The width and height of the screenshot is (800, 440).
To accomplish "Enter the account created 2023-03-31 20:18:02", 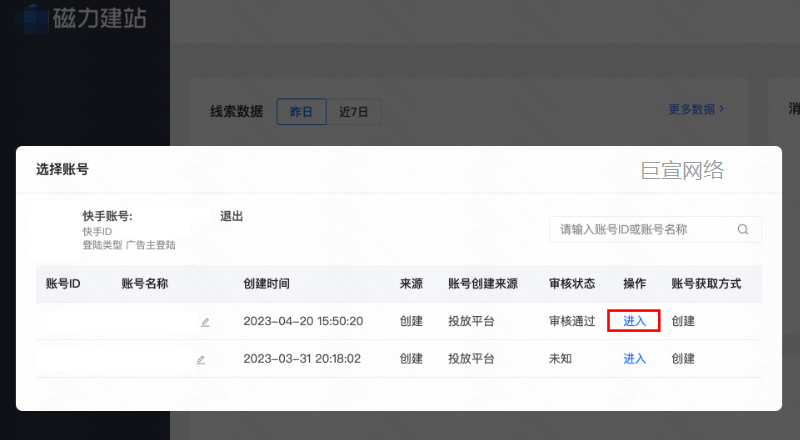I will click(x=634, y=359).
